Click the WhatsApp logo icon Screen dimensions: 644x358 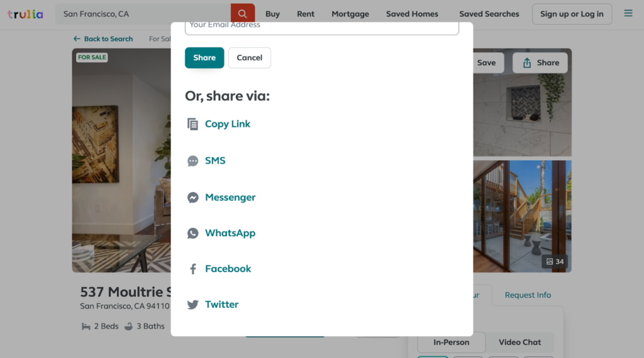(192, 233)
